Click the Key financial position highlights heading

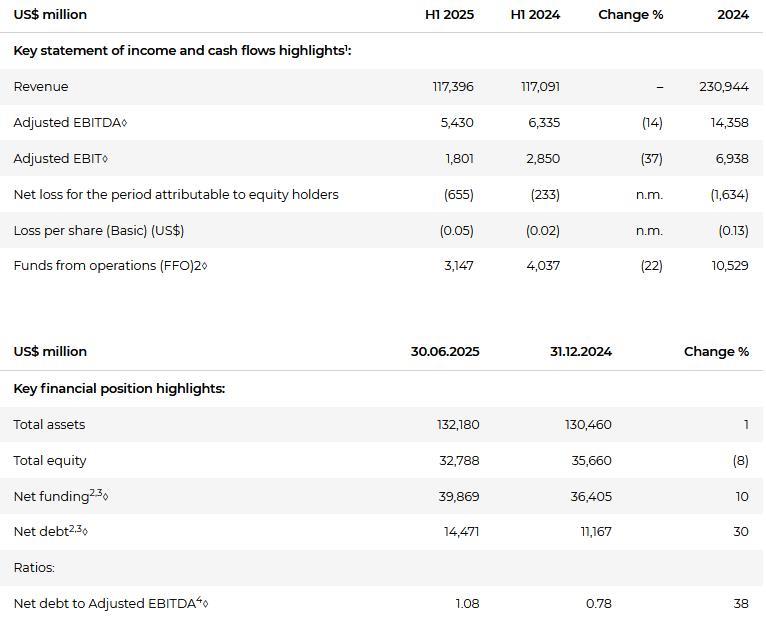pyautogui.click(x=119, y=388)
